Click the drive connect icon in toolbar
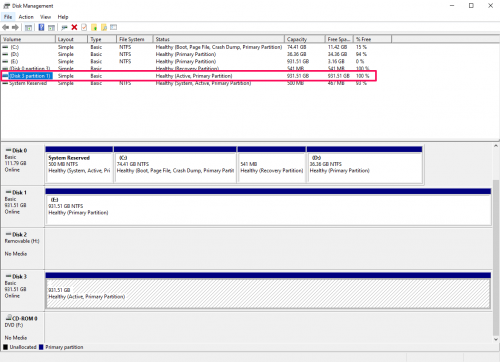The width and height of the screenshot is (500, 362). click(x=64, y=27)
